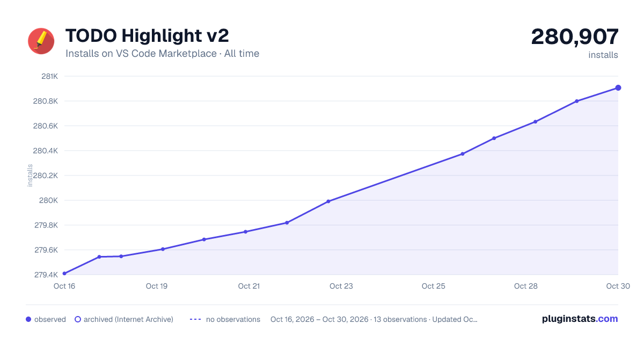Screen dimensions: 644x338
Task: Click the archived (Internet Archive) legend label
Action: pyautogui.click(x=128, y=319)
